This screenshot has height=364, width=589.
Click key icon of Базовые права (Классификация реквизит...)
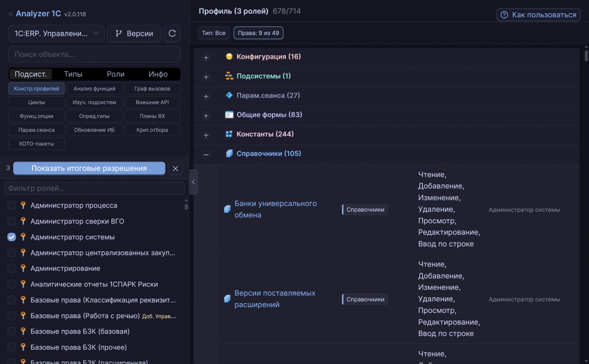pos(23,300)
